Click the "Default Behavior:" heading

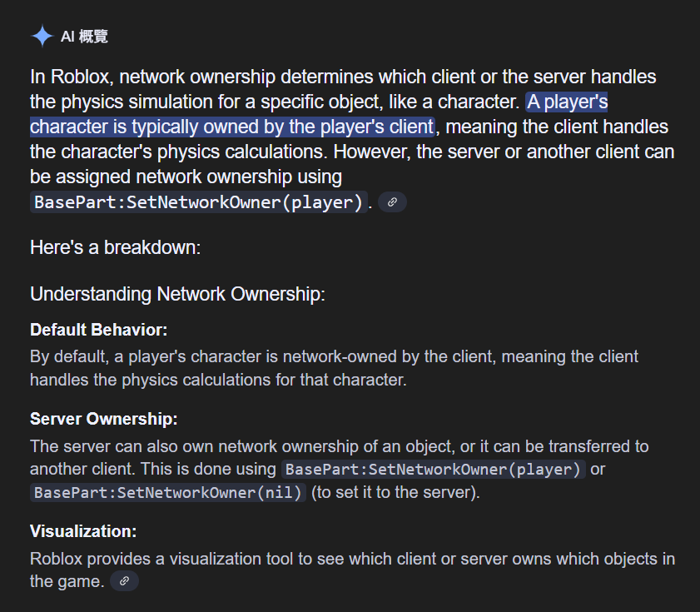tap(99, 330)
